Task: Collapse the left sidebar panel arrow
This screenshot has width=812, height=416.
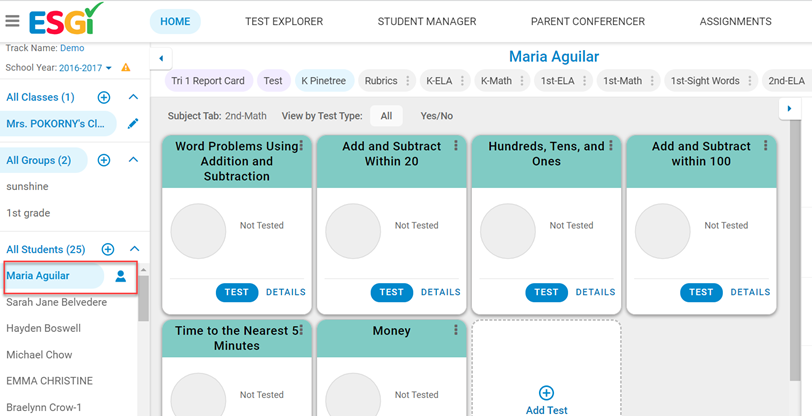Action: (161, 59)
